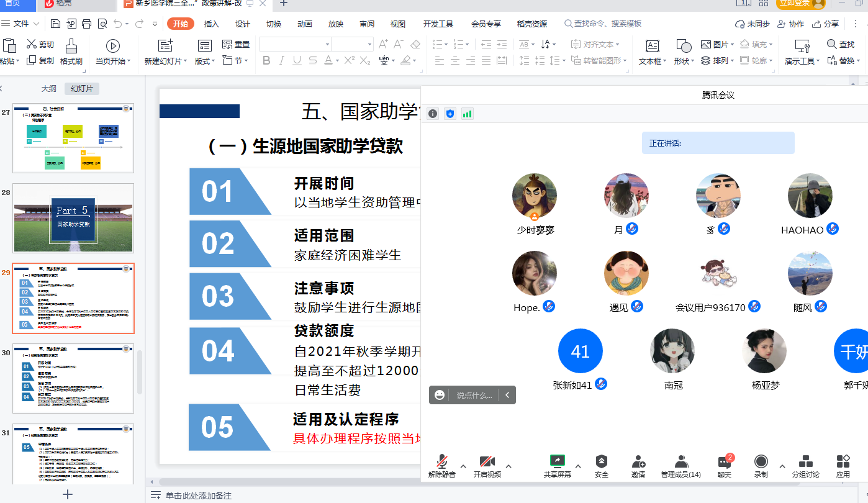Expand audio options arrow beside 解除静音
The width and height of the screenshot is (868, 503).
pos(463,466)
